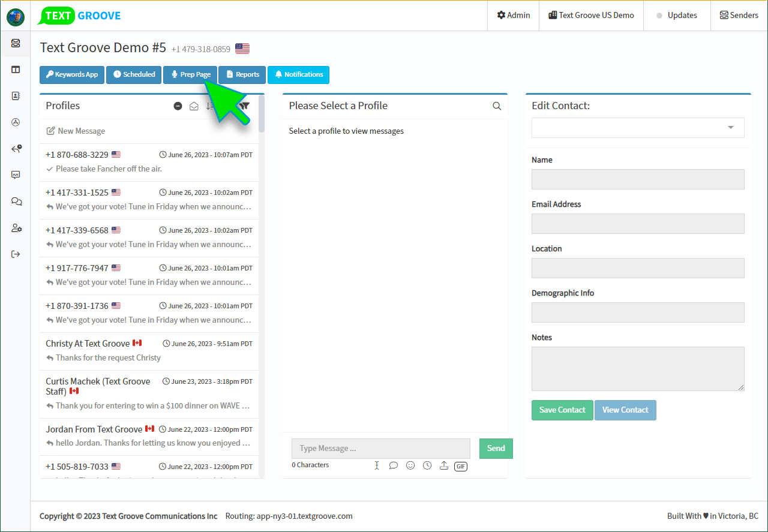Click the "Select a profile to view messages" text
This screenshot has height=532, width=768.
tap(346, 131)
